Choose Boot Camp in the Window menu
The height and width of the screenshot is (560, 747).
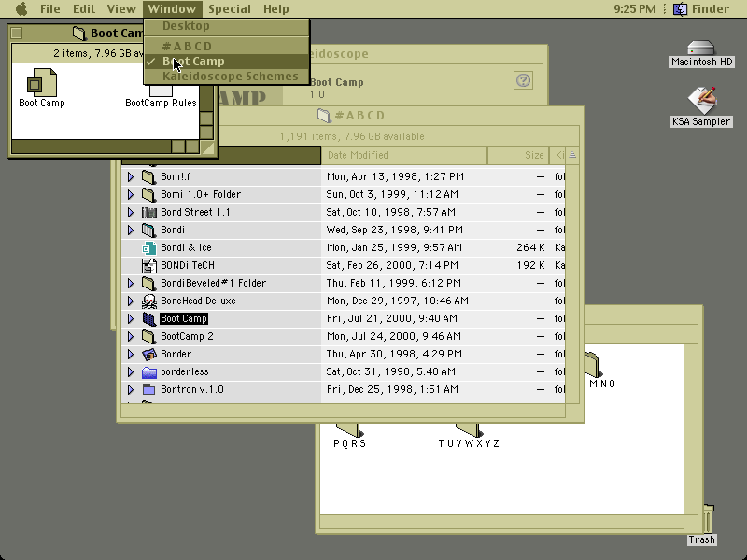coord(227,62)
